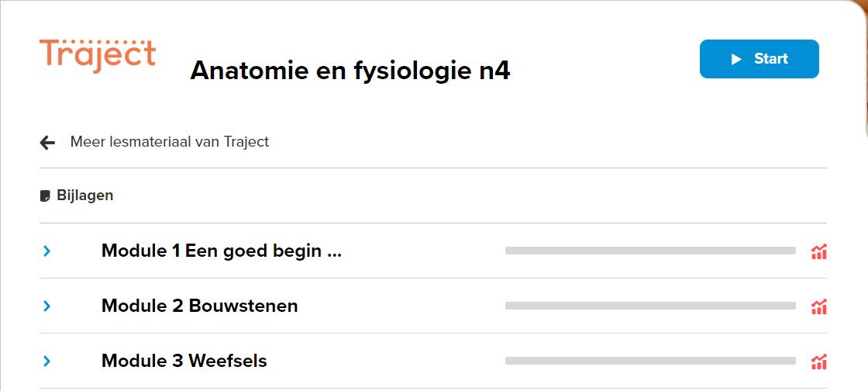Click the Anatomie en fysiologie n4 heading
The height and width of the screenshot is (391, 868).
click(x=350, y=71)
